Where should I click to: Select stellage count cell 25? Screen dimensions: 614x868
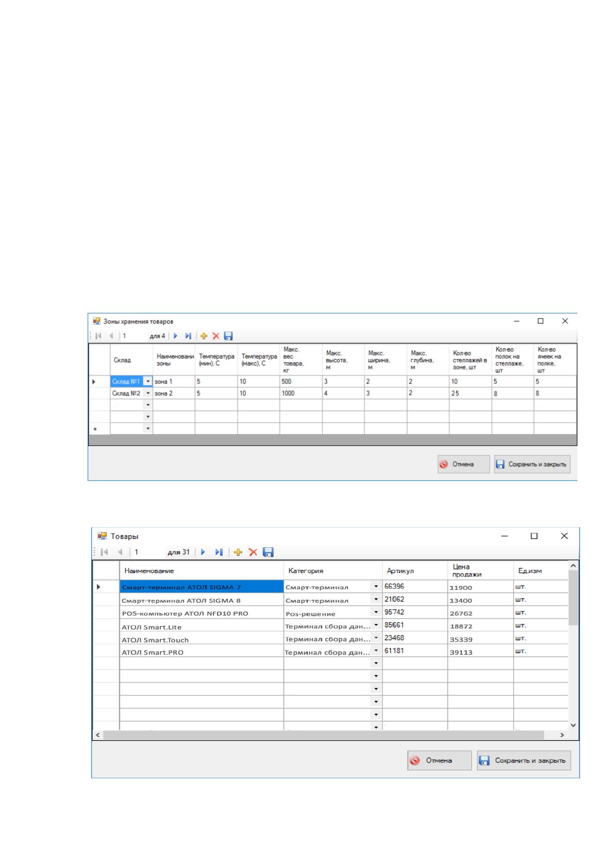click(x=470, y=393)
